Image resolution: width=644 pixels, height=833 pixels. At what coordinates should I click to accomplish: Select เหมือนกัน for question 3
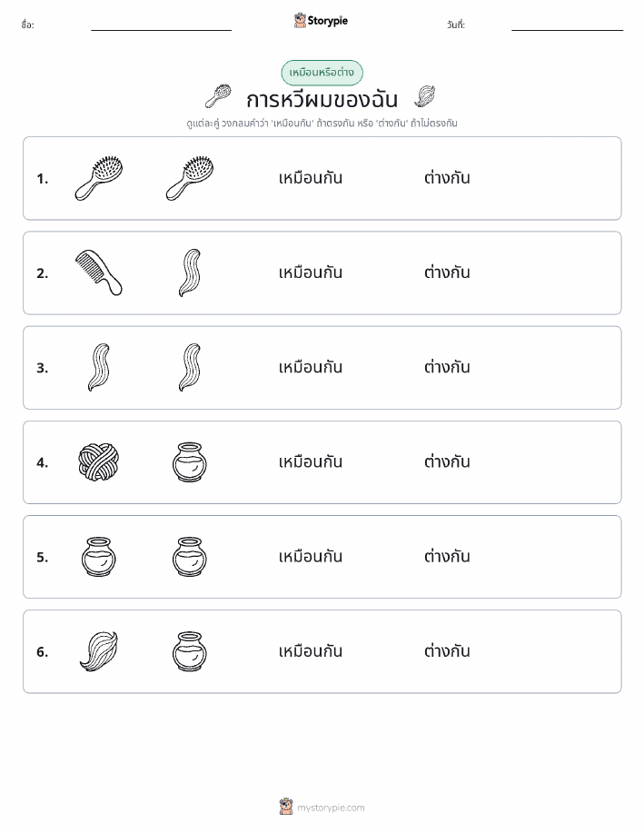click(x=311, y=367)
